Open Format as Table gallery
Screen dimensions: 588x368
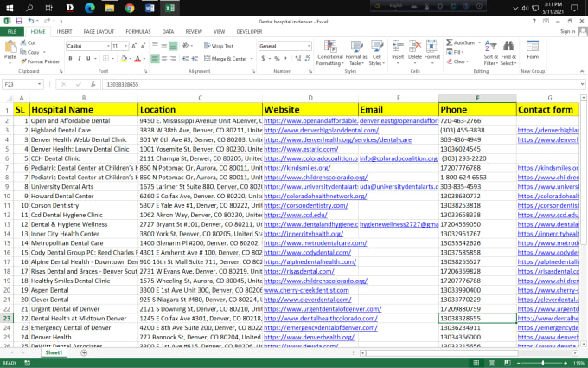(356, 53)
